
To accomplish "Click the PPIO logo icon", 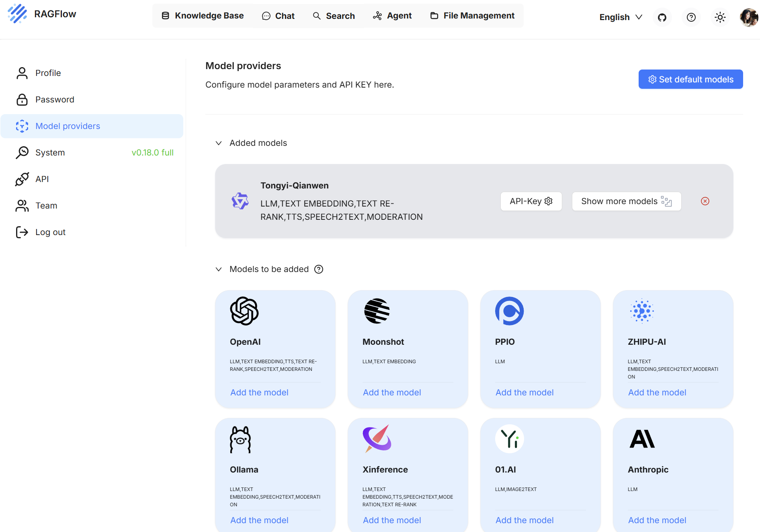I will [510, 311].
